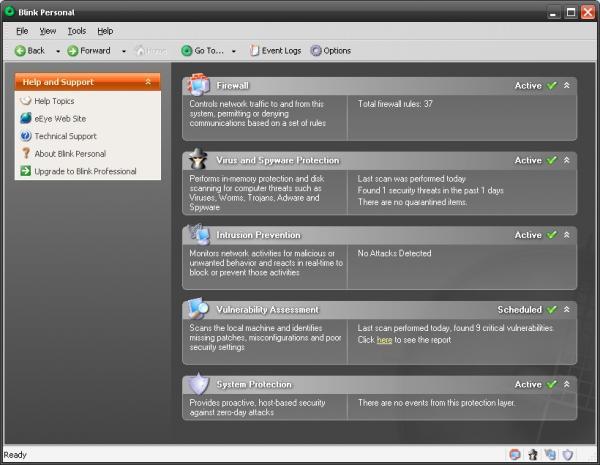Click the Go To green icon

pos(186,51)
